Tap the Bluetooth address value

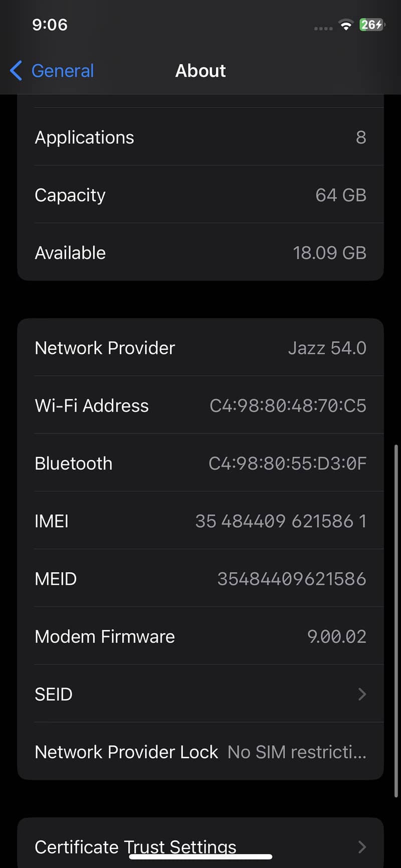(287, 464)
